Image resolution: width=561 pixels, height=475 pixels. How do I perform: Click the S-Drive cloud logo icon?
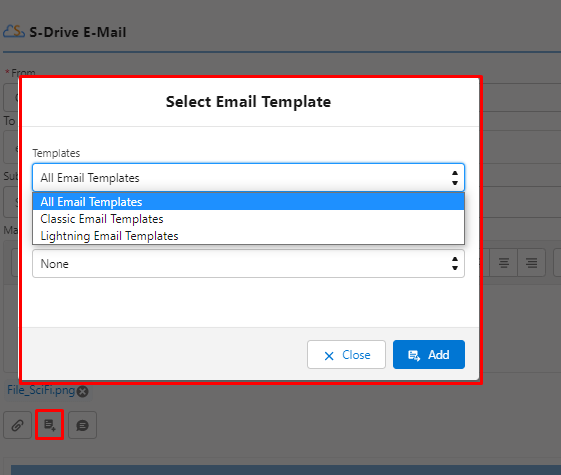(x=14, y=31)
